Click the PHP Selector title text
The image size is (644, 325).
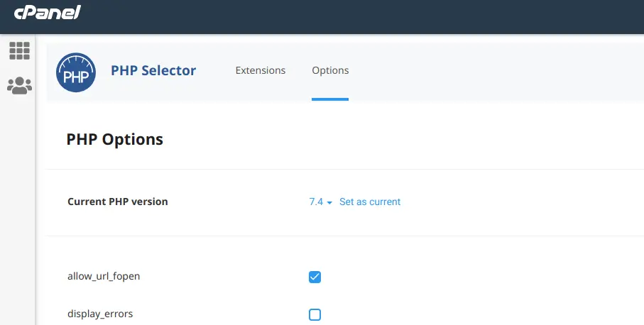click(153, 70)
